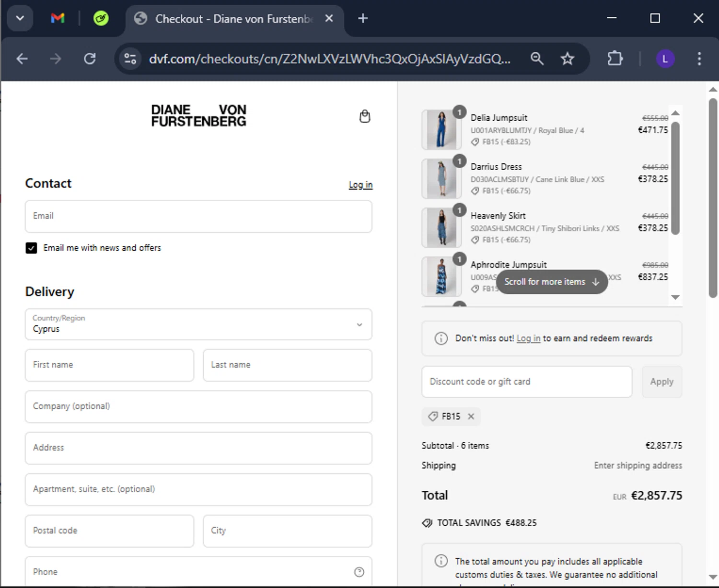Open the Extensions puzzle icon
Viewport: 719px width, 588px height.
tap(615, 59)
